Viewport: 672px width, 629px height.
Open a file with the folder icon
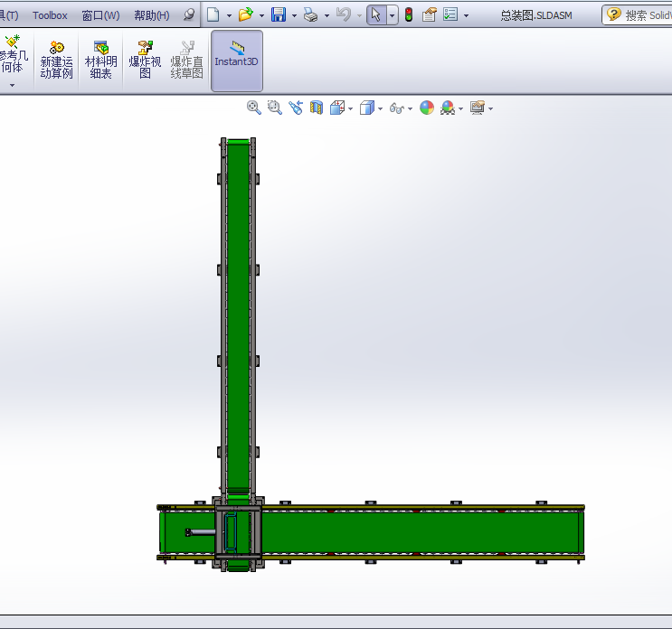[246, 15]
